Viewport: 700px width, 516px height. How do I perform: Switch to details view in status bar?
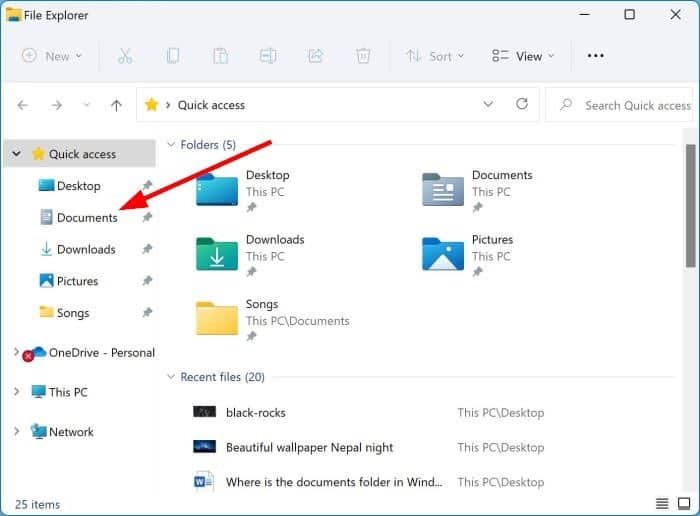point(662,504)
